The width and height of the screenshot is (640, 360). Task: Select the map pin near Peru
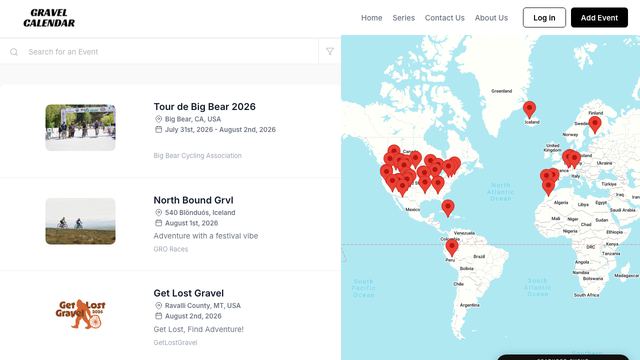click(451, 247)
